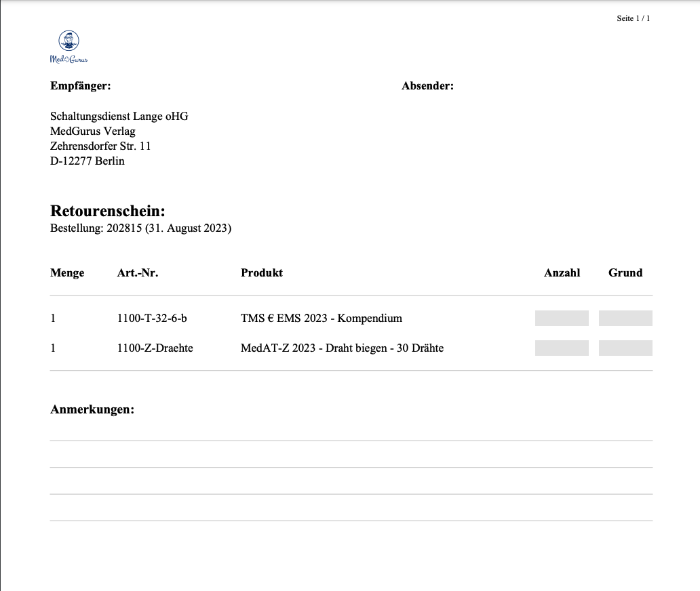This screenshot has width=700, height=591.
Task: Click the Anzahl field for Draht biegen row
Action: [562, 348]
